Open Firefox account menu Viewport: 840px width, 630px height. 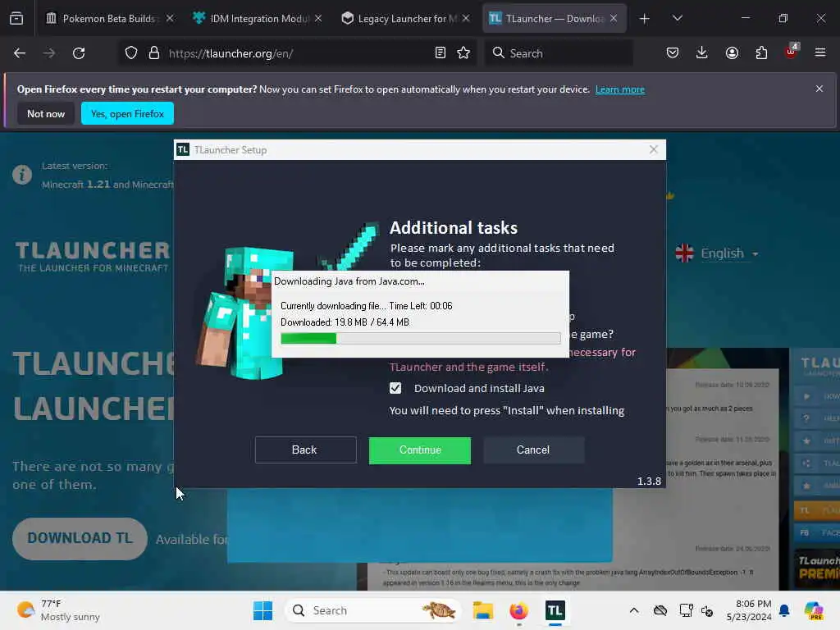click(732, 52)
